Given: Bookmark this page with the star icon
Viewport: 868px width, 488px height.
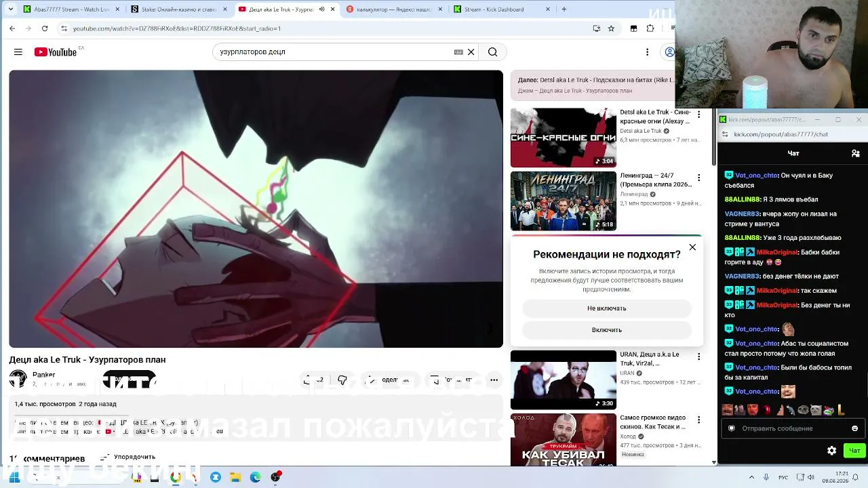Looking at the screenshot, I should click(x=611, y=28).
